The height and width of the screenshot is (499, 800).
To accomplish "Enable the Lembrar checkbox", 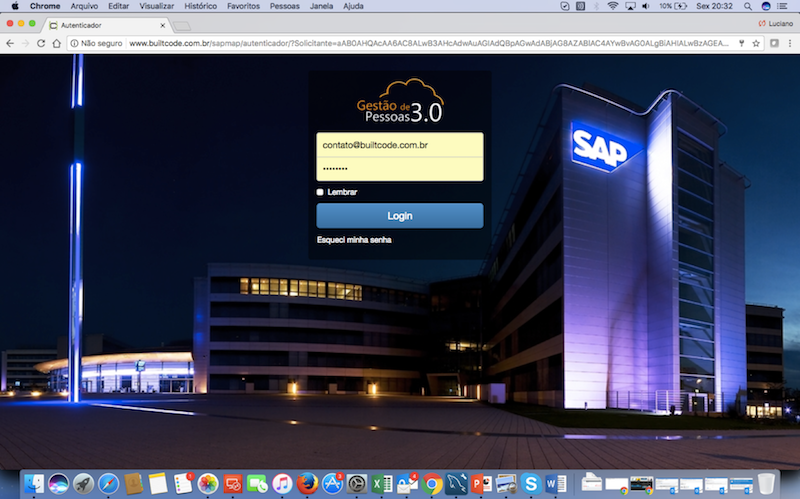I will pos(320,192).
